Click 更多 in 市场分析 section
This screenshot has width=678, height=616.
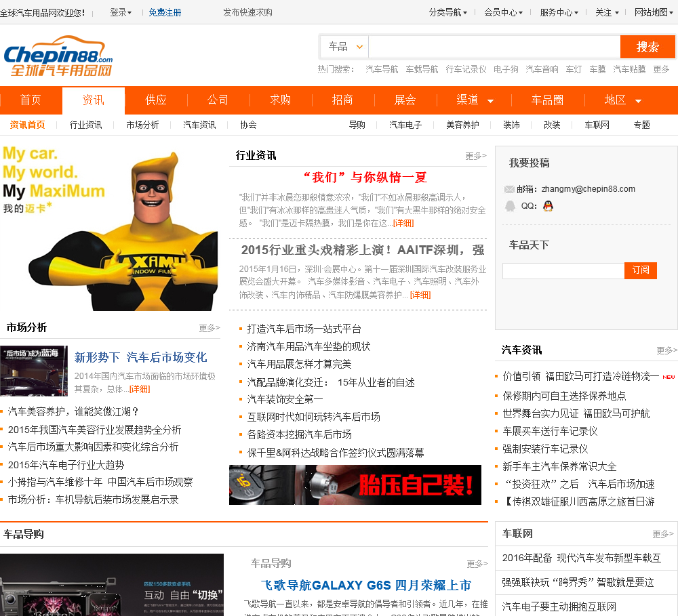point(210,328)
